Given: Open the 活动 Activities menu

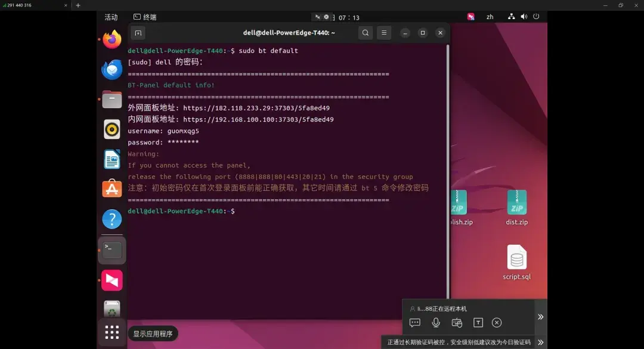Looking at the screenshot, I should 111,17.
